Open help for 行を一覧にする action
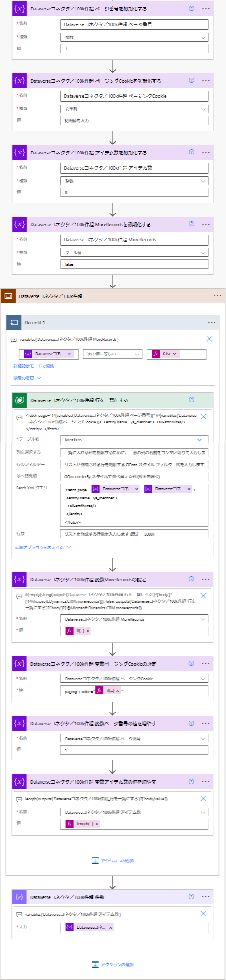Screen dimensions: 226x980 192,400
